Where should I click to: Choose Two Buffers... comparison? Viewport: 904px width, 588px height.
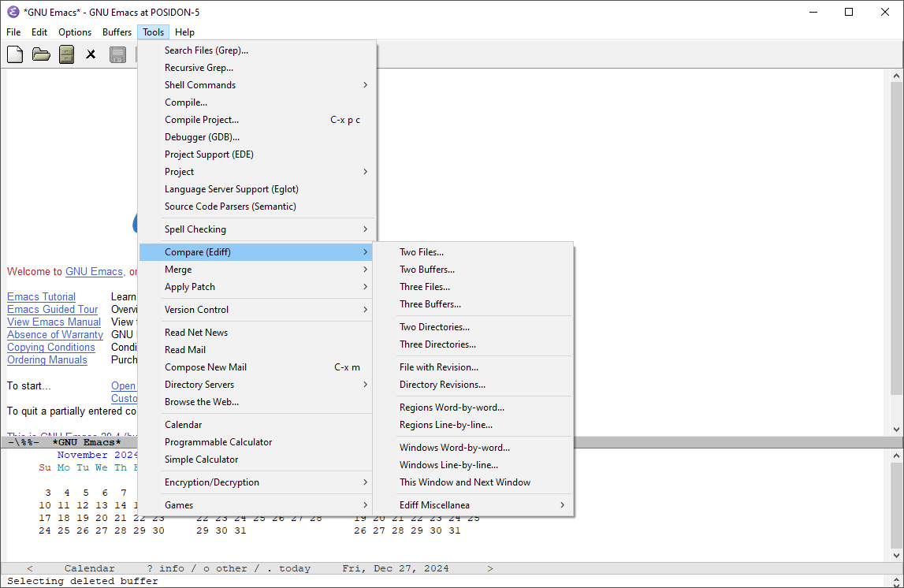point(474,270)
